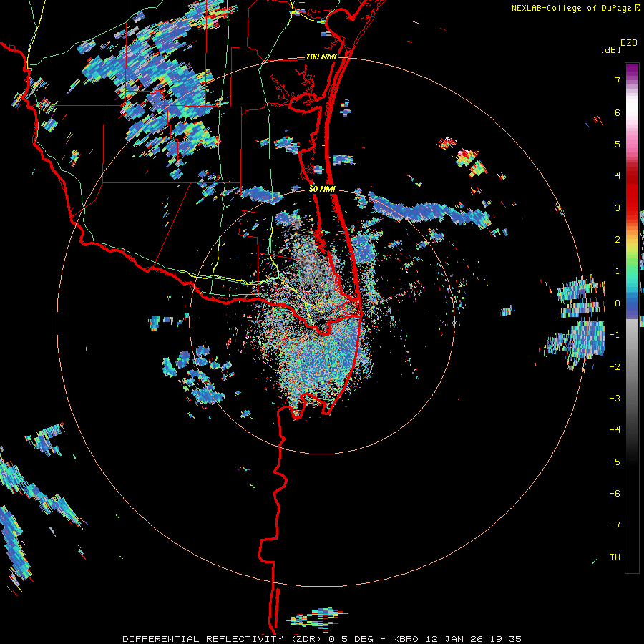644x644 pixels.
Task: Click the -5 value on color scale
Action: pos(615,462)
